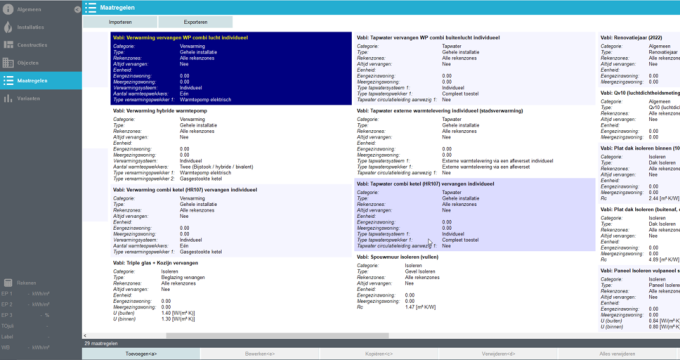Click 'Twee (Bijstook / hybride / bivalent)' value
The width and height of the screenshot is (680, 360).
(216, 167)
